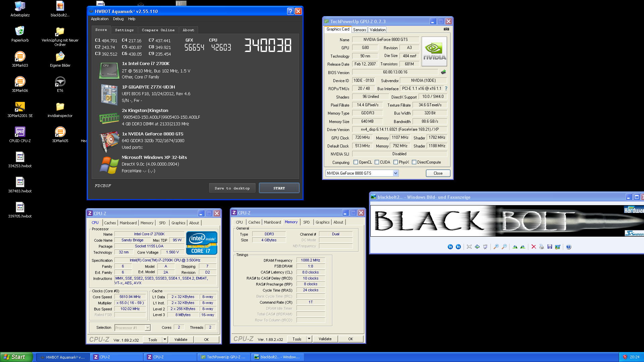Screen dimensions: 644x362
Task: Go to next image in picture viewer
Action: [x=458, y=247]
